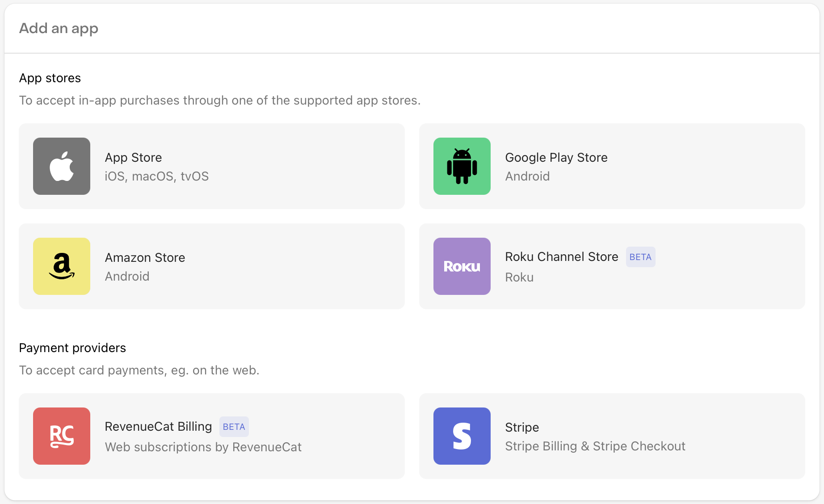Click the 'Payment providers' section heading
This screenshot has width=824, height=504.
[x=72, y=348]
